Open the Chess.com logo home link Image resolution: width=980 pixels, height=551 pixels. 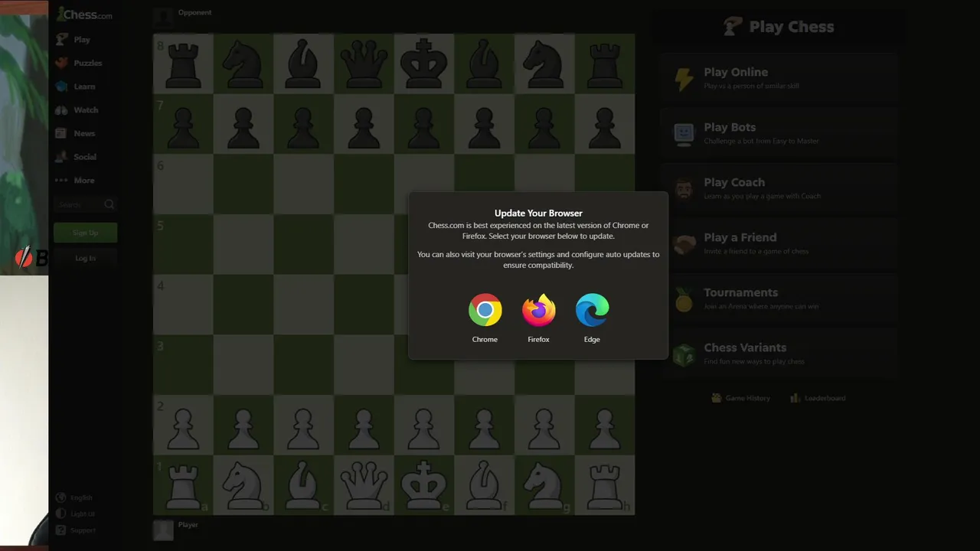click(x=85, y=15)
